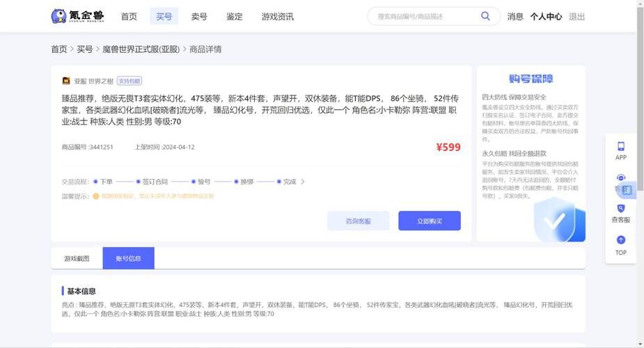The image size is (644, 348).
Task: Open the 游戏资讯 nav menu item
Action: [278, 17]
